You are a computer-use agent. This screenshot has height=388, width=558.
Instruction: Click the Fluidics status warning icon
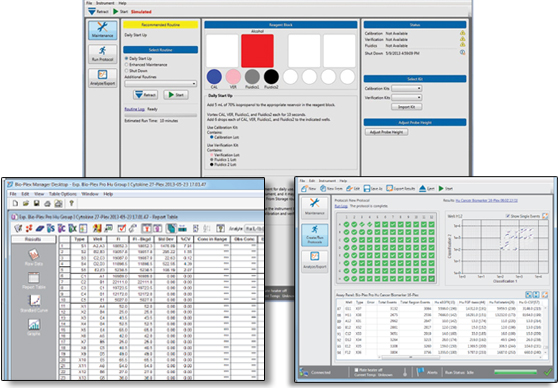462,45
